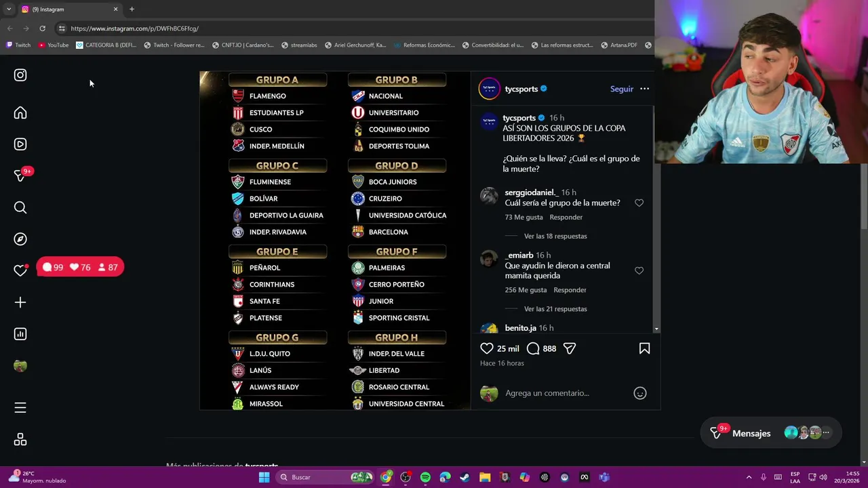Open the emoji picker in comment box
Image resolution: width=868 pixels, height=488 pixels.
click(x=640, y=393)
